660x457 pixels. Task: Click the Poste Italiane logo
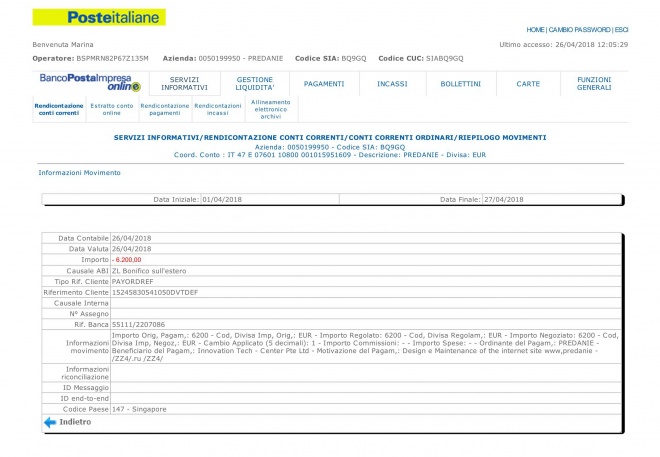click(99, 17)
